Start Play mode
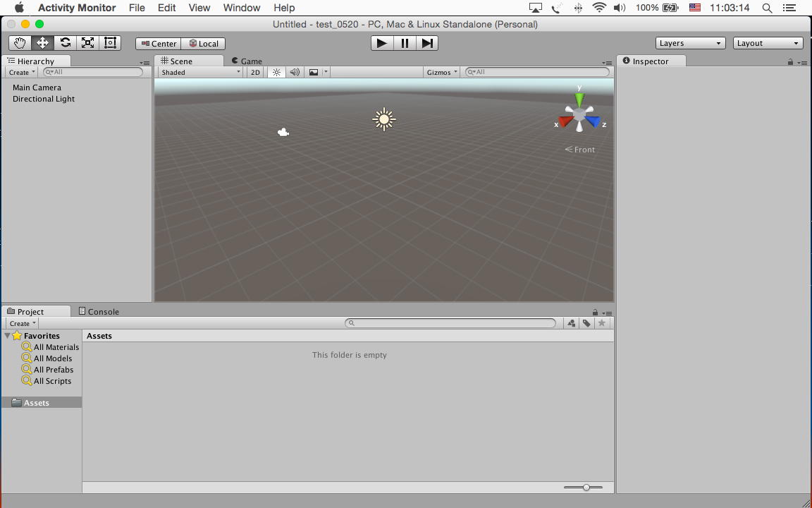 [x=382, y=43]
